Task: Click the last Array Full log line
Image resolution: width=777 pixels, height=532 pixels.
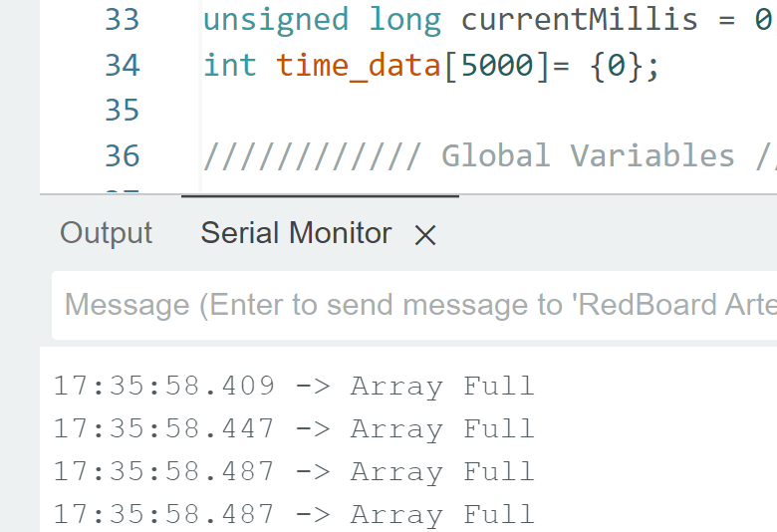Action: click(x=294, y=514)
